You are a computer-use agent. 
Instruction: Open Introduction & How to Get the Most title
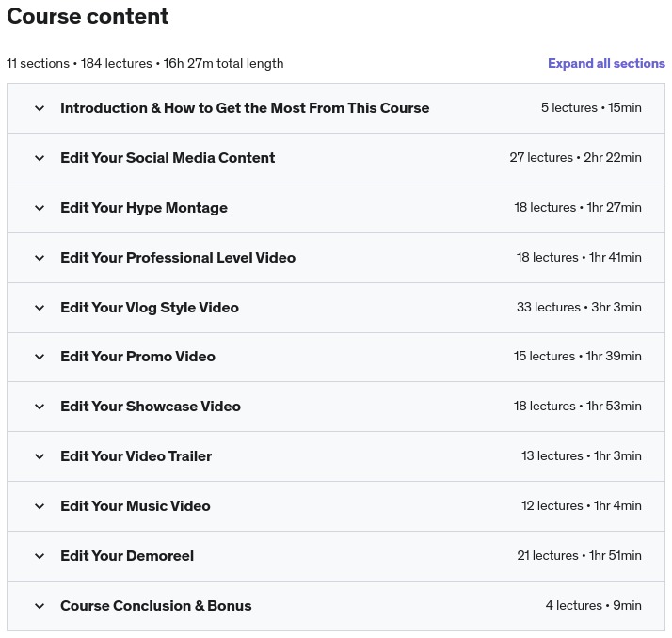[x=245, y=108]
